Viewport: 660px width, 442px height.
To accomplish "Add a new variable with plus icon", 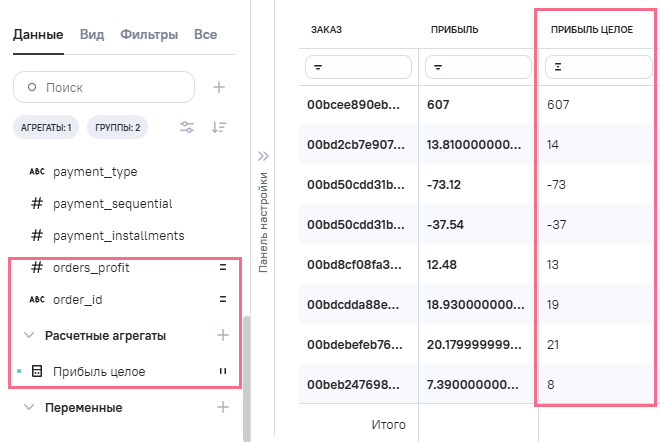I will (223, 407).
